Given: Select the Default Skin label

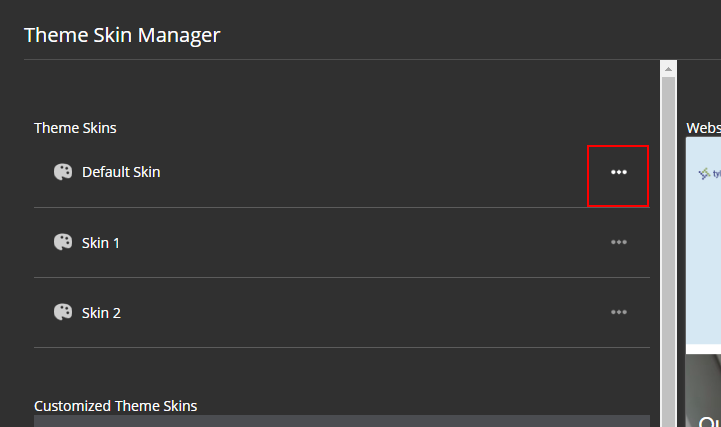Looking at the screenshot, I should coord(121,172).
